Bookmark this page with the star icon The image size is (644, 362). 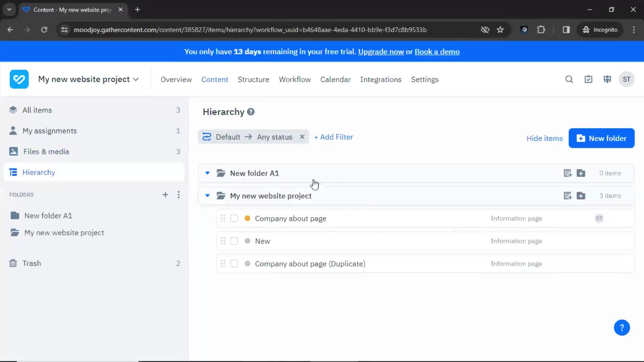500,30
